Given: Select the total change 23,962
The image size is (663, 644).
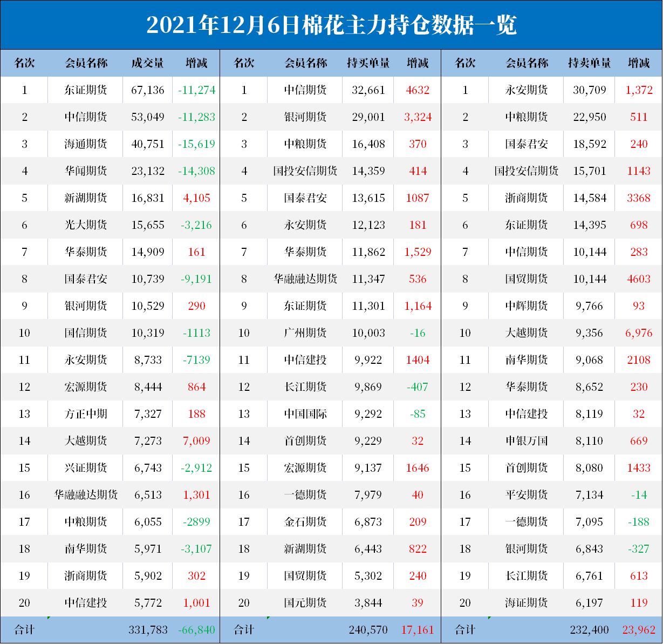Looking at the screenshot, I should pyautogui.click(x=639, y=630).
